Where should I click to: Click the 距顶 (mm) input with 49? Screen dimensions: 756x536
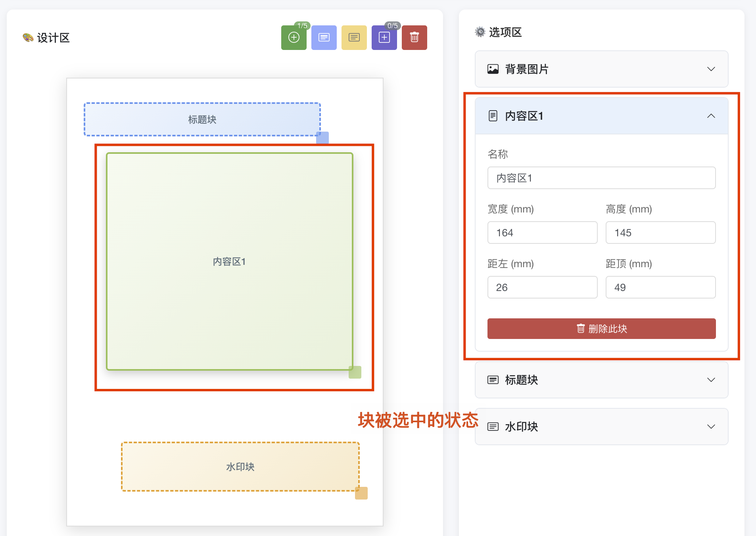coord(660,287)
